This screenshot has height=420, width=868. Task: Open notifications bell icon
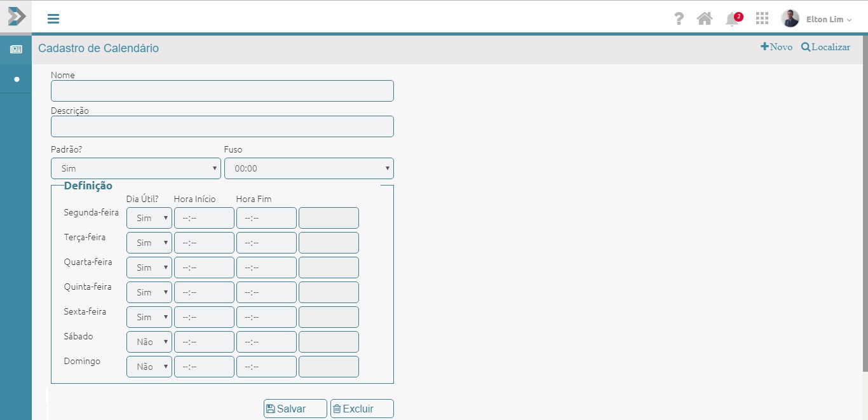[732, 19]
